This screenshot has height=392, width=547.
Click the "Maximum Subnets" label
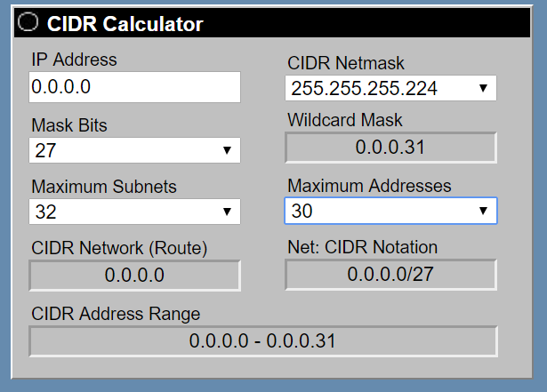(x=104, y=187)
